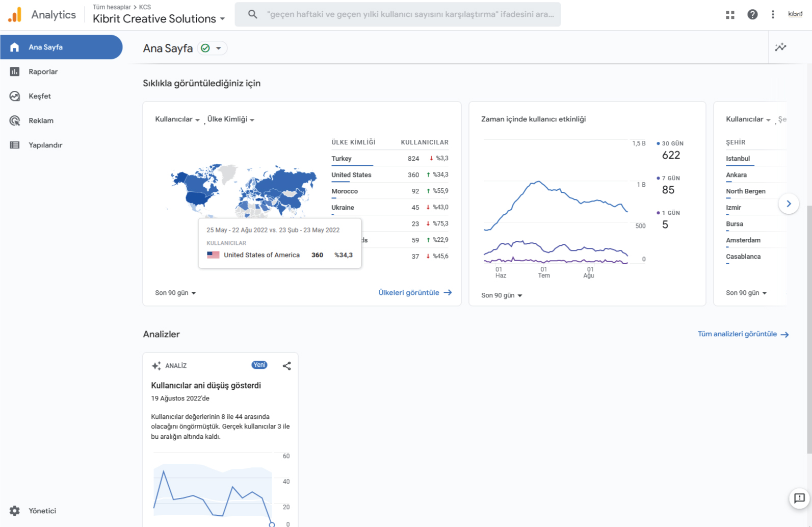Select Casablanca in the city list
This screenshot has width=812, height=527.
[x=743, y=257]
